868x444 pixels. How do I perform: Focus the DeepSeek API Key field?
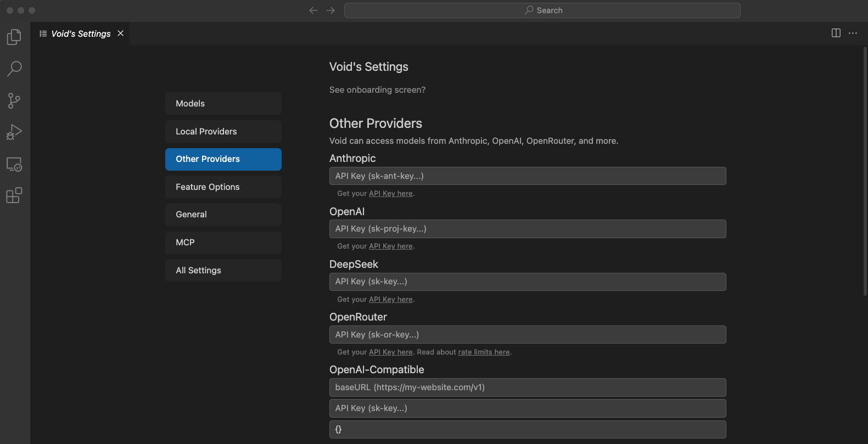[x=528, y=282]
